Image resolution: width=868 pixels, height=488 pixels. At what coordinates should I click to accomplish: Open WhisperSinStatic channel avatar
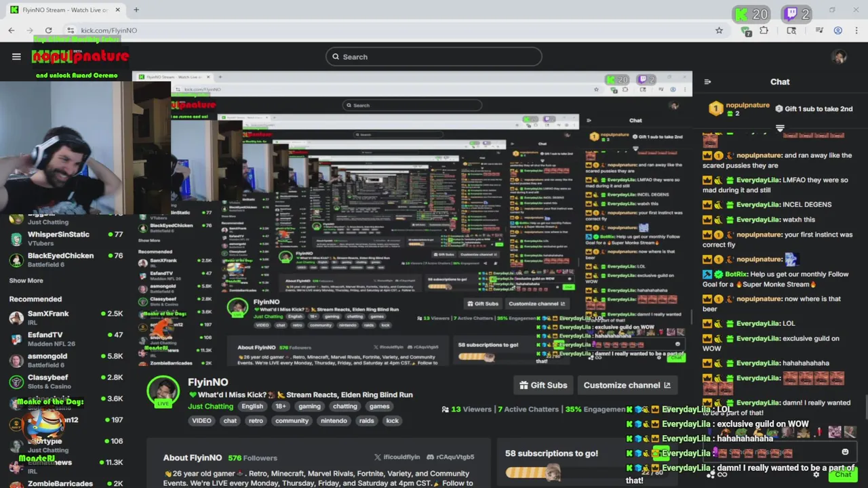16,239
